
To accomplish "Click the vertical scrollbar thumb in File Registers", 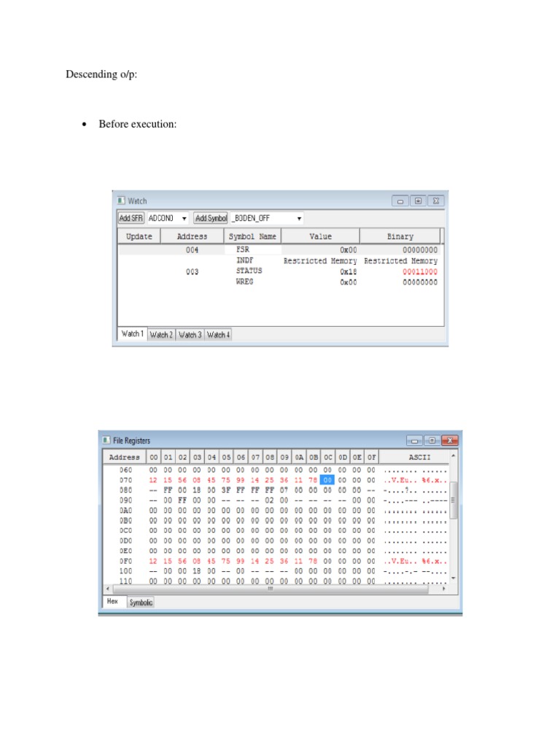I will (x=454, y=500).
